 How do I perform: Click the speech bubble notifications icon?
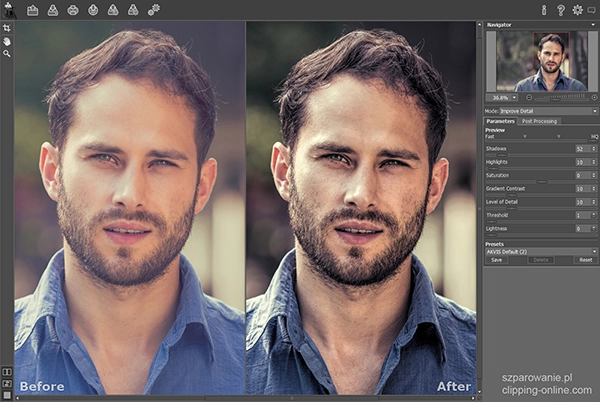coord(592,10)
